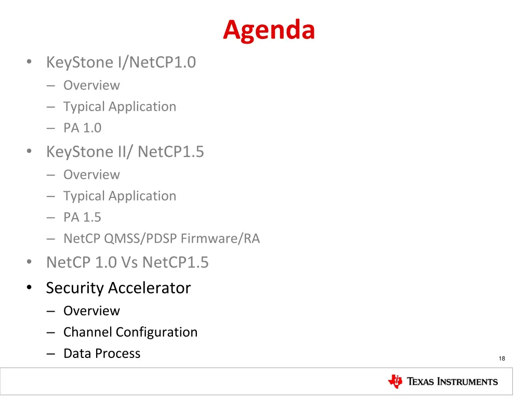532x399 pixels.
Task: Select "Overview" under KeyStone II/ NetCP1.5
Action: pyautogui.click(x=91, y=175)
